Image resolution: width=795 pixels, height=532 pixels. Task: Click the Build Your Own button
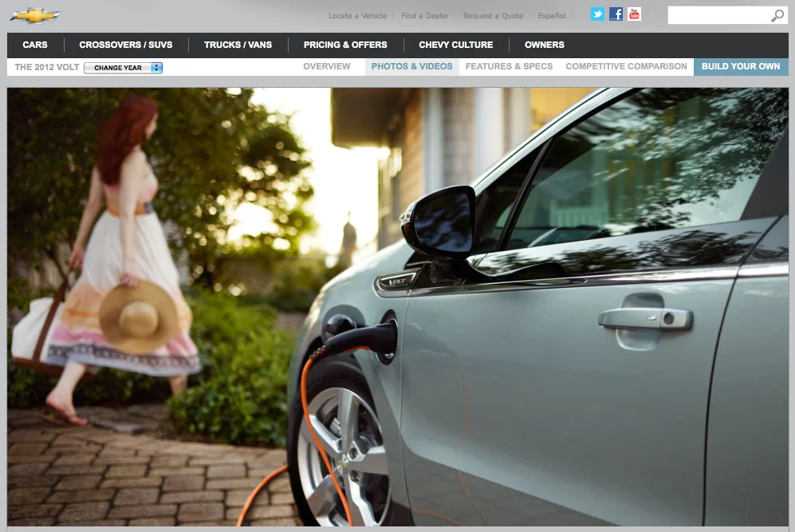(741, 66)
